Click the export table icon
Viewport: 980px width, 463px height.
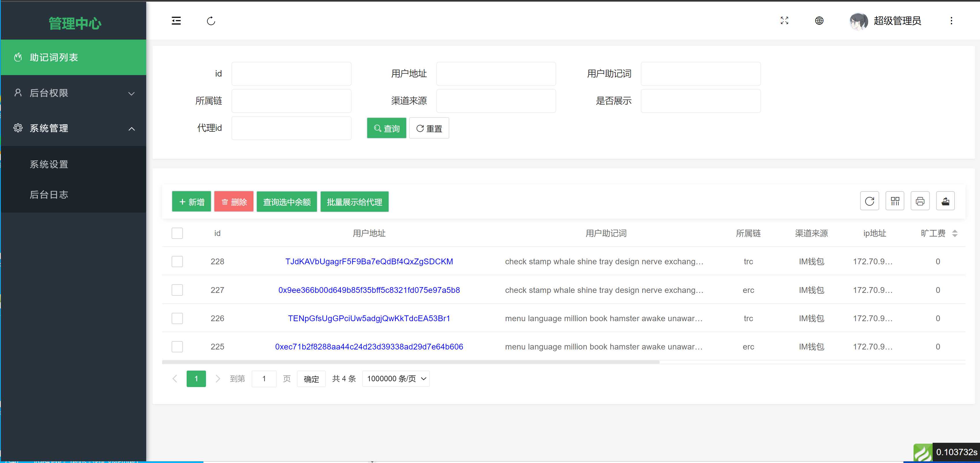pos(945,201)
